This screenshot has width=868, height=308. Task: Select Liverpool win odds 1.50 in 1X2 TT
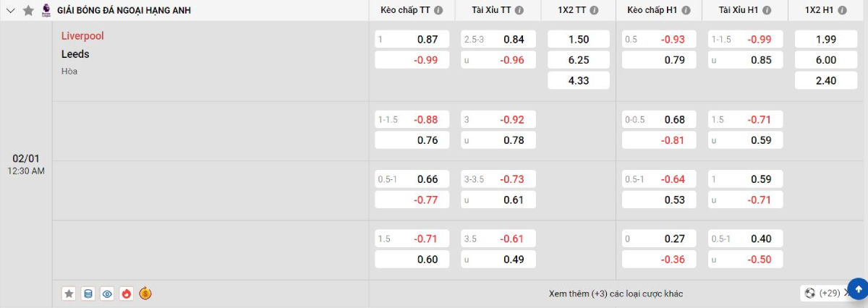pos(579,40)
